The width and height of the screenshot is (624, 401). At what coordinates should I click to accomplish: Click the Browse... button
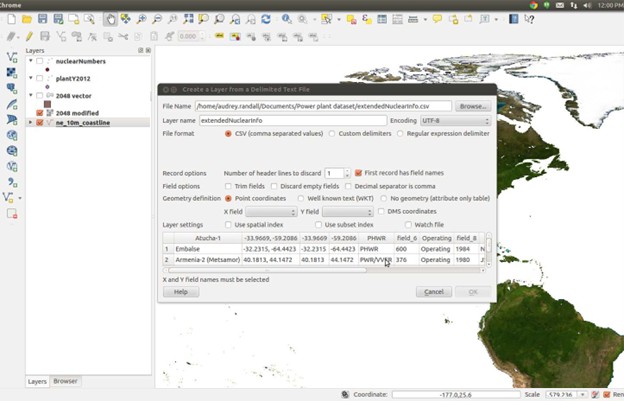click(x=472, y=106)
